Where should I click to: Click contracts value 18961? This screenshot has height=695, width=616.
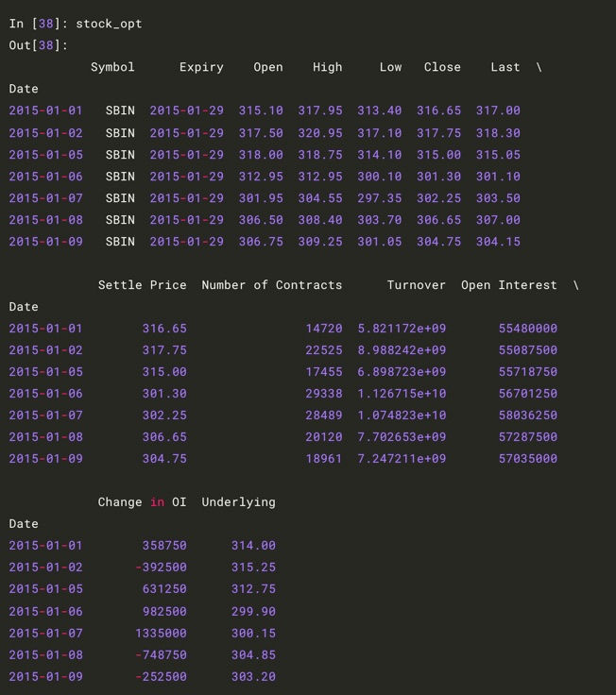pos(324,459)
